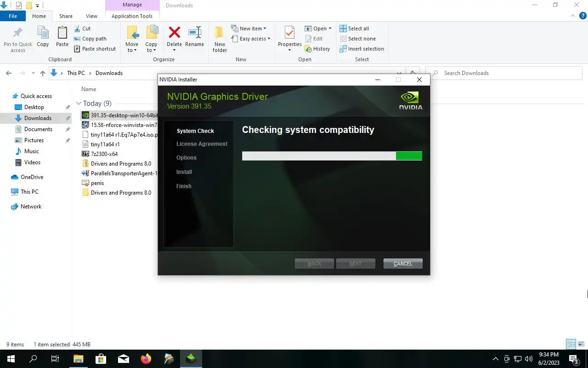Create a New folder

coord(220,39)
